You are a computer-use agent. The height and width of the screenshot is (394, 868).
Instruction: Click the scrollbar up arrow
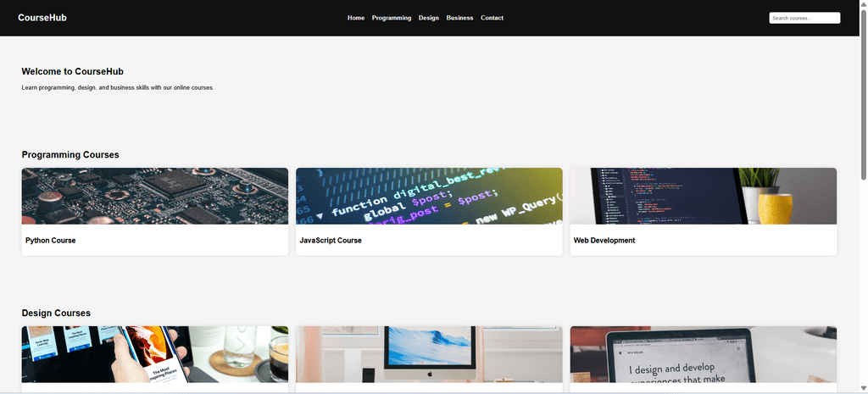864,4
